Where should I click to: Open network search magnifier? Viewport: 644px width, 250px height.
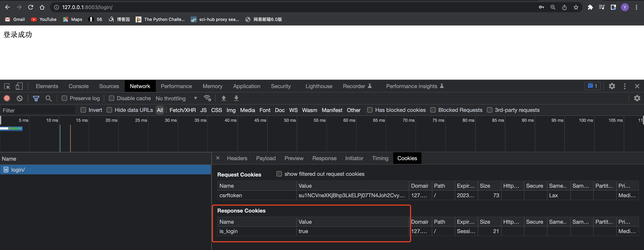point(49,98)
